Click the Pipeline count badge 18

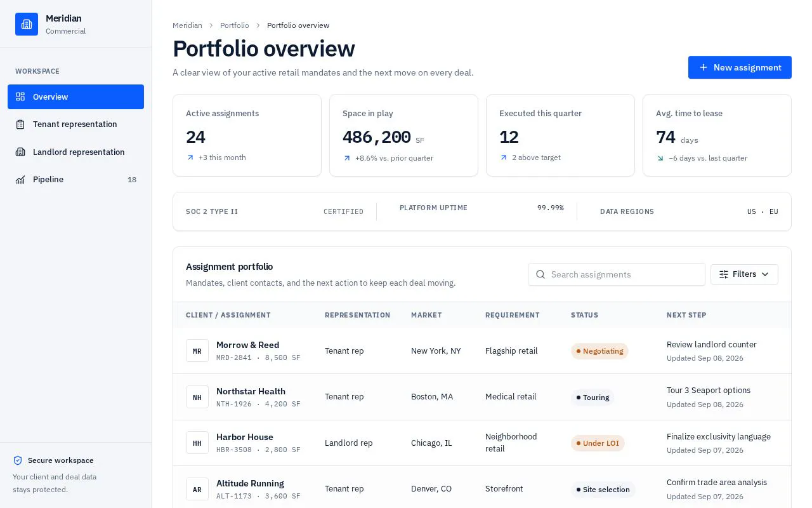[132, 180]
